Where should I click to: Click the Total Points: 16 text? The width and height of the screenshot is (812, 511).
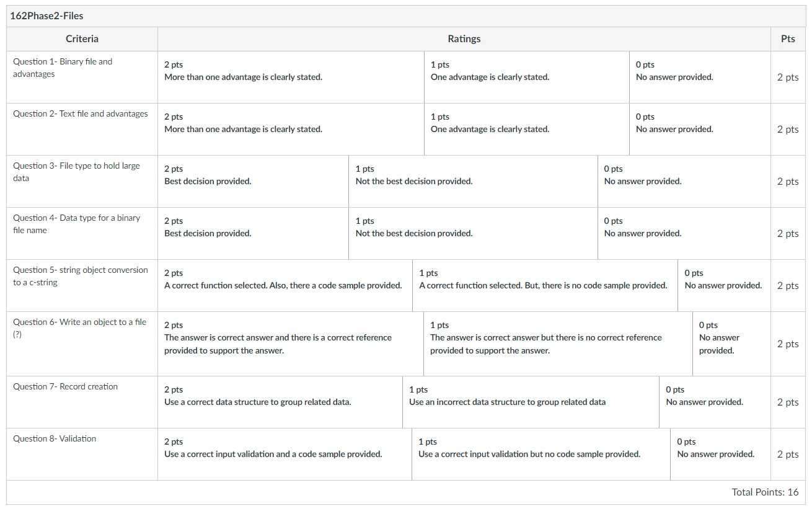click(x=765, y=492)
